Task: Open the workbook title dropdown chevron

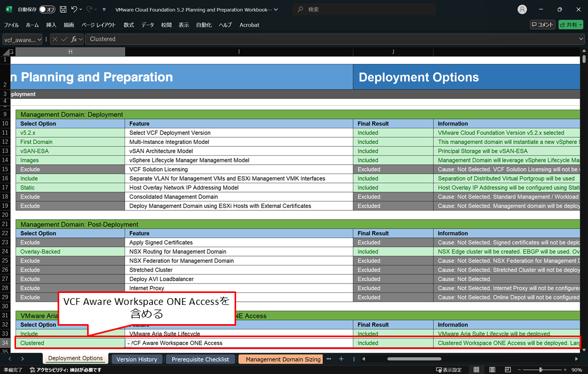Action: pos(276,10)
